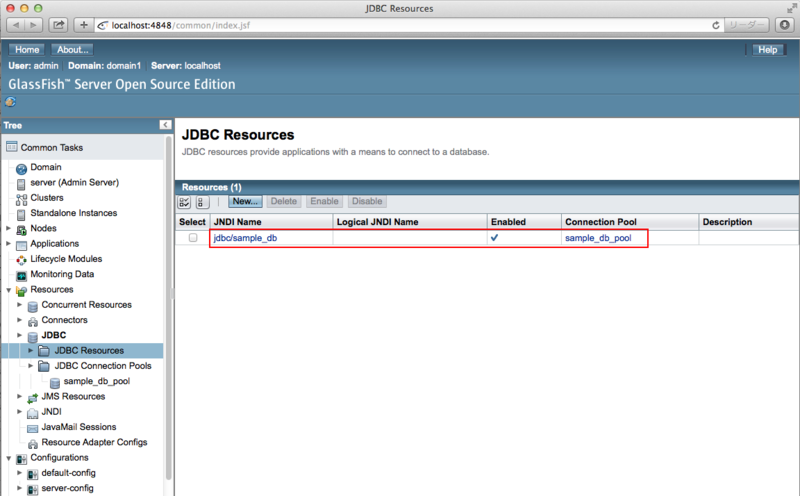Click the sample_db_pool database icon
The image size is (800, 496).
pyautogui.click(x=55, y=383)
